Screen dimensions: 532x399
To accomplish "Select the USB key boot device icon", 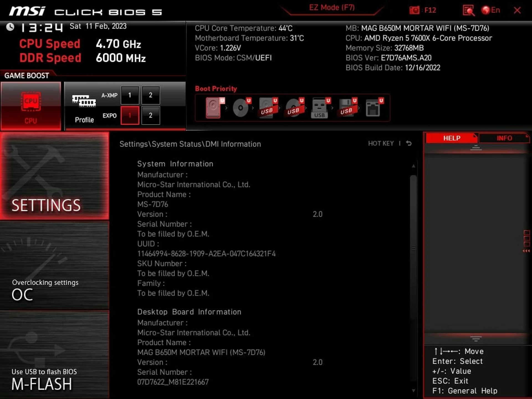I will (321, 108).
